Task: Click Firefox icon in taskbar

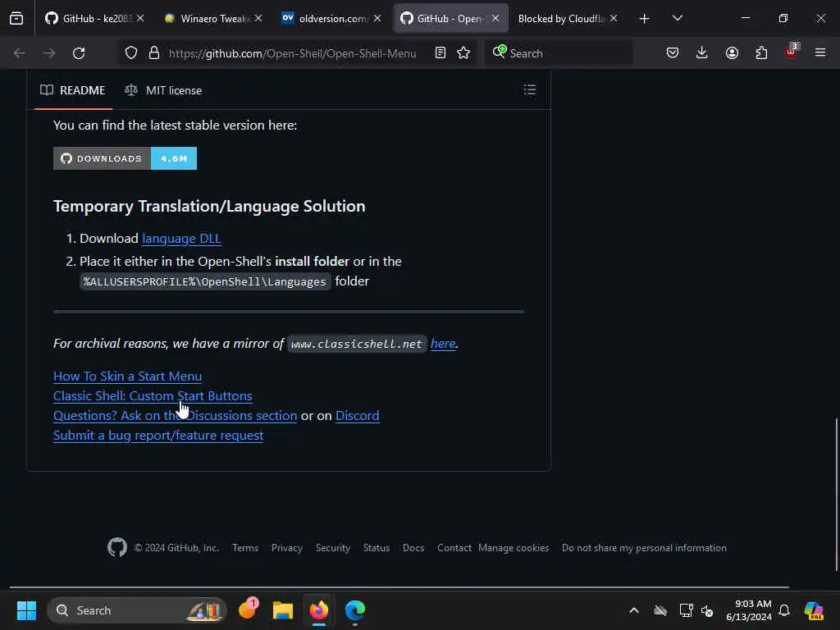Action: pyautogui.click(x=319, y=610)
